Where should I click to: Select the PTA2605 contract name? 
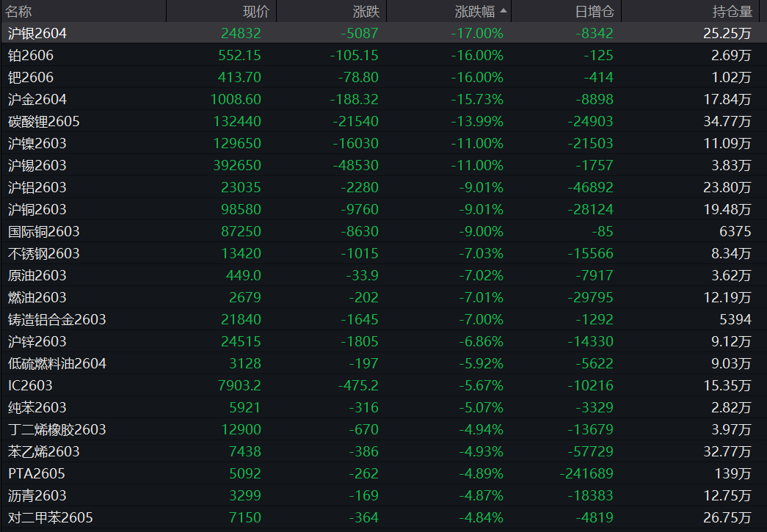pyautogui.click(x=37, y=473)
